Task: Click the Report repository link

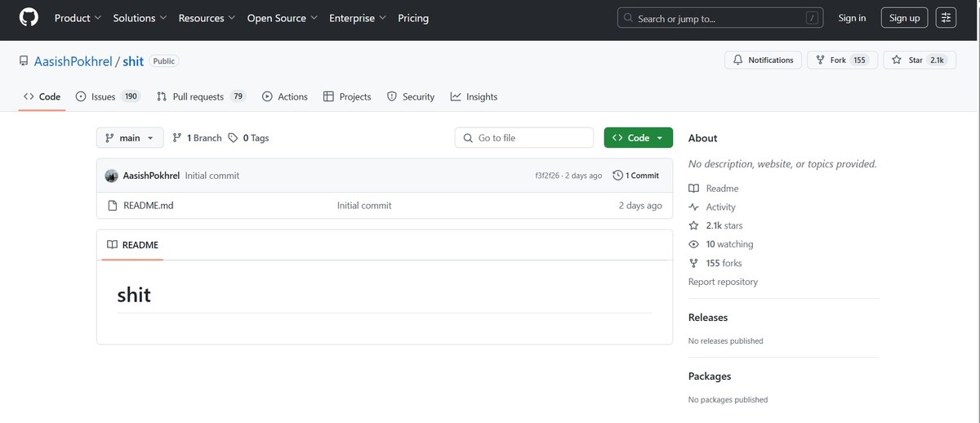Action: [x=723, y=282]
